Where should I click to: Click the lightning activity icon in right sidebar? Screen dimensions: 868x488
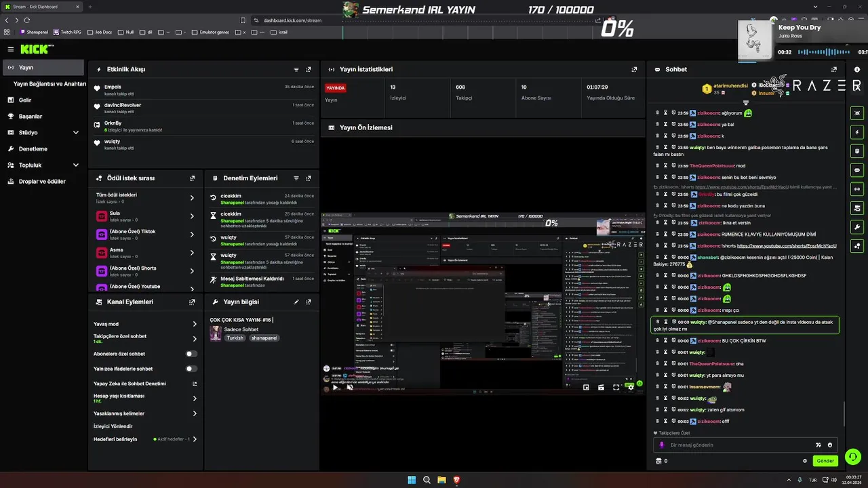click(857, 132)
